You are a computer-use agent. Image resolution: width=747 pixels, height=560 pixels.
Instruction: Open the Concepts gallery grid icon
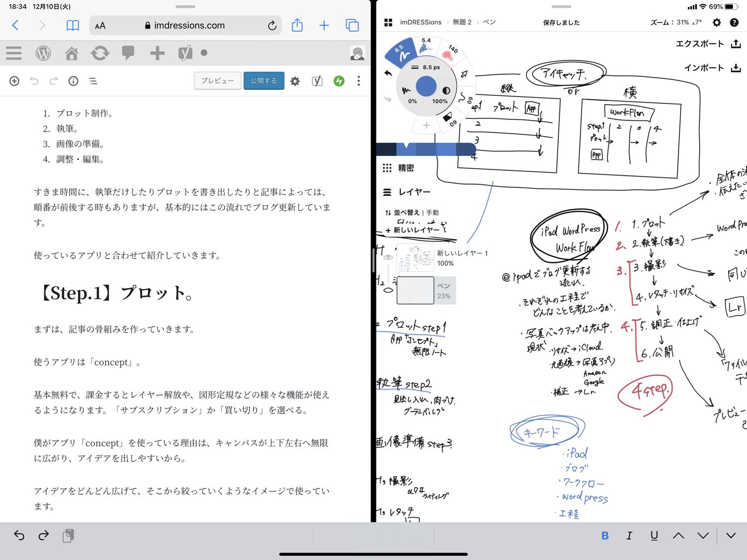click(x=388, y=22)
